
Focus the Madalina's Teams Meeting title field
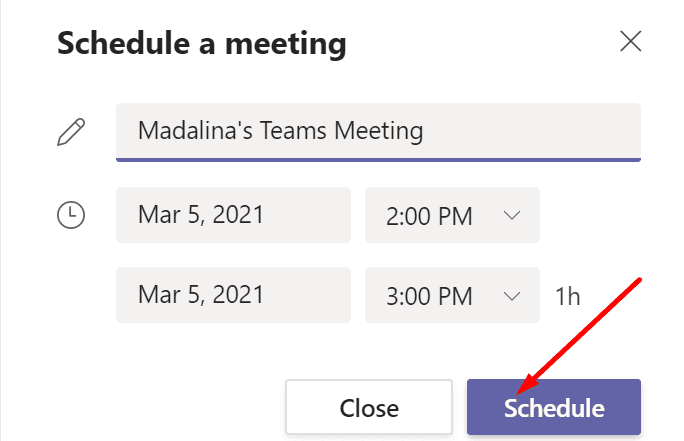(x=378, y=132)
